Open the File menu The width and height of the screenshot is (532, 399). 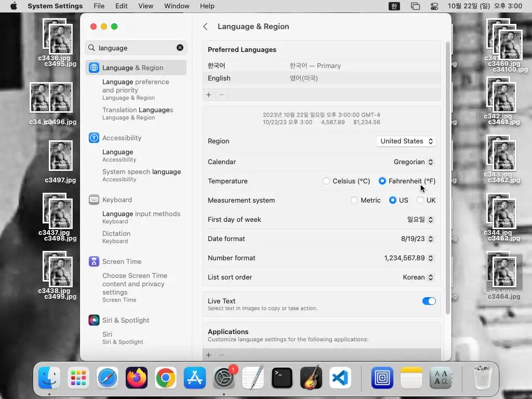coord(99,6)
